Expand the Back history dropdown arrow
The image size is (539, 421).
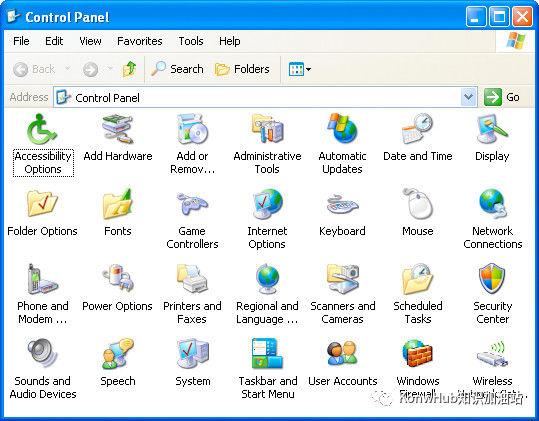68,69
